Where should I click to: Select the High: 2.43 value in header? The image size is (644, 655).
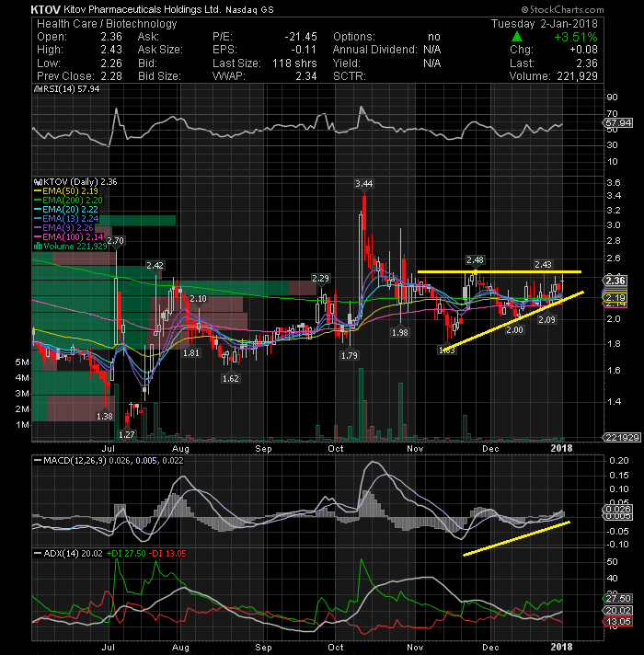pyautogui.click(x=111, y=50)
